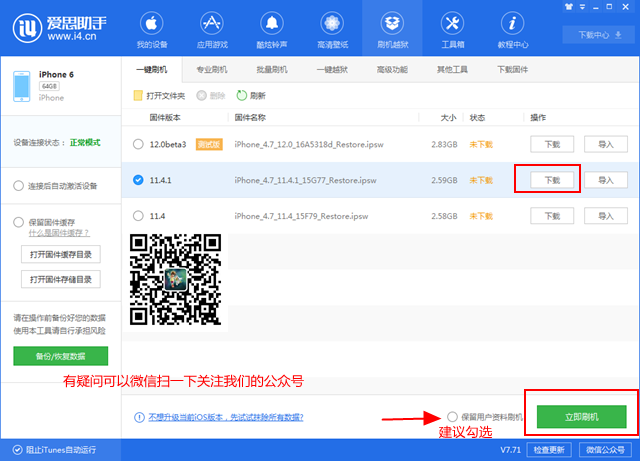This screenshot has height=461, width=640.
Task: Enable 连接后自动激活设备 option
Action: click(18, 186)
